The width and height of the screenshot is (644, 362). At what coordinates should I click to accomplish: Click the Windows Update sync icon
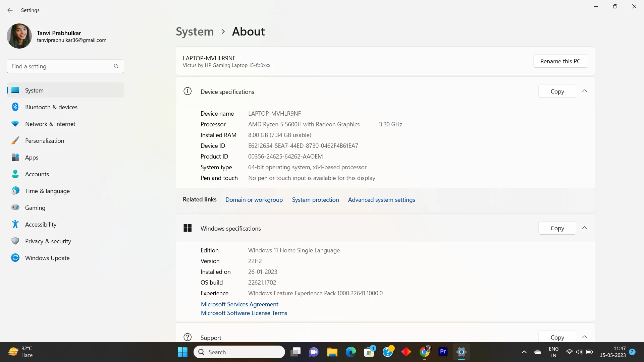click(15, 258)
